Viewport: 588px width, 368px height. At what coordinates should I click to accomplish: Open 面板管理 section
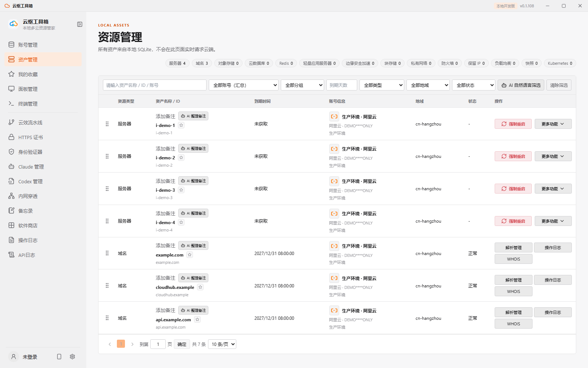pyautogui.click(x=43, y=89)
